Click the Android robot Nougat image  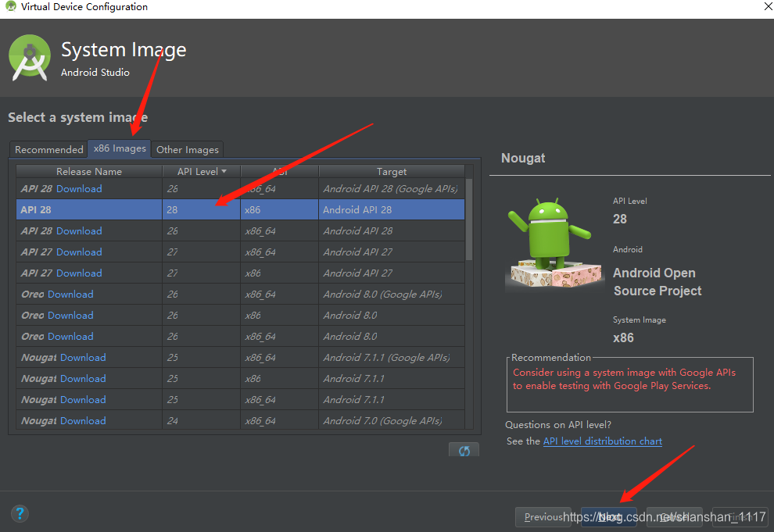click(555, 243)
